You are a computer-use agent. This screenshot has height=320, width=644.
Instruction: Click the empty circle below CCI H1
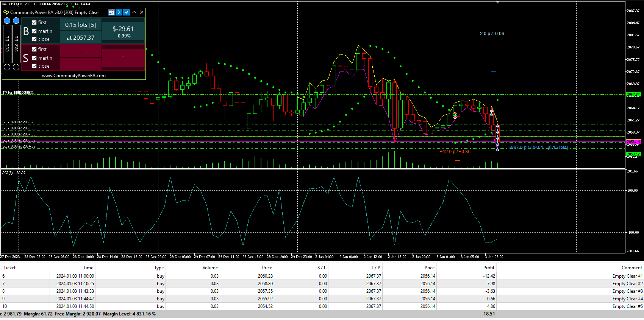7,67
